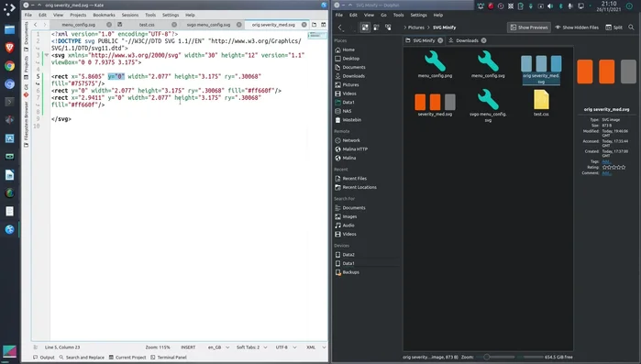641x364 pixels.
Task: Open Soft Tabs: 2 indentation dropdown
Action: (251, 347)
